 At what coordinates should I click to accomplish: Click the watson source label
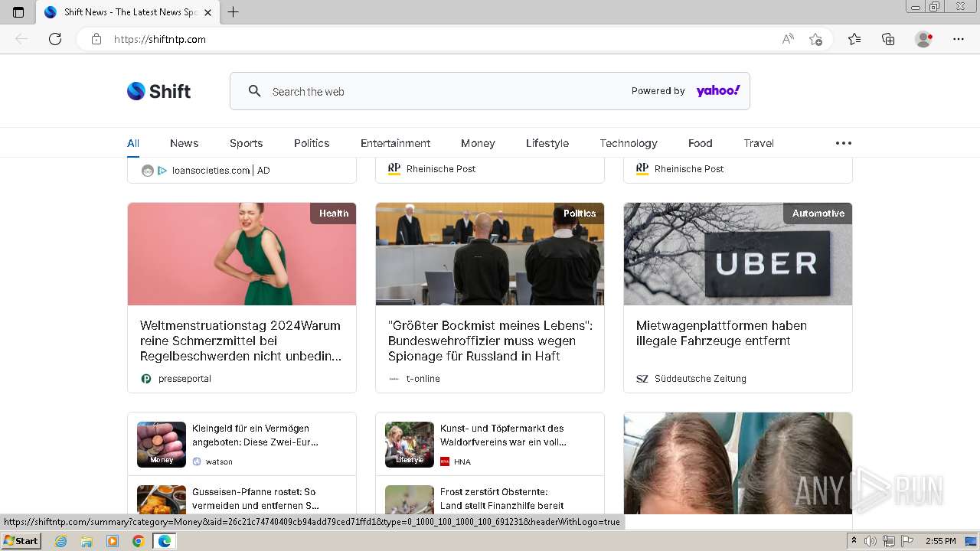coord(219,461)
